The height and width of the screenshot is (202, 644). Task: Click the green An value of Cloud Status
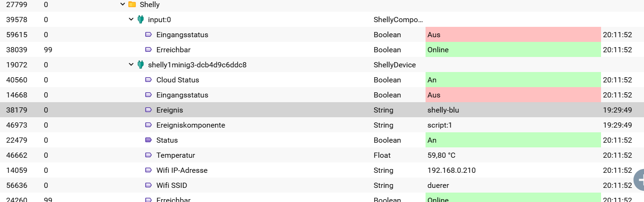click(x=513, y=80)
